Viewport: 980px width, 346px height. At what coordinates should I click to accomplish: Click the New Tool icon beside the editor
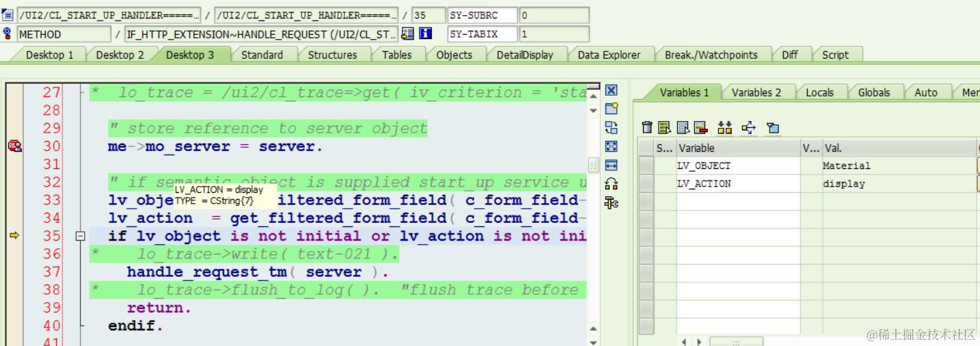click(612, 109)
